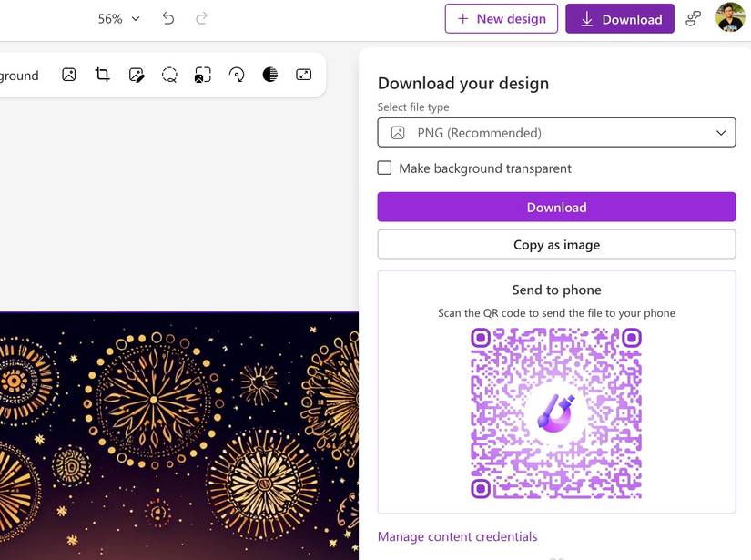Click the half-filled circle contrast icon
Screen dimensions: 751x560
(270, 75)
